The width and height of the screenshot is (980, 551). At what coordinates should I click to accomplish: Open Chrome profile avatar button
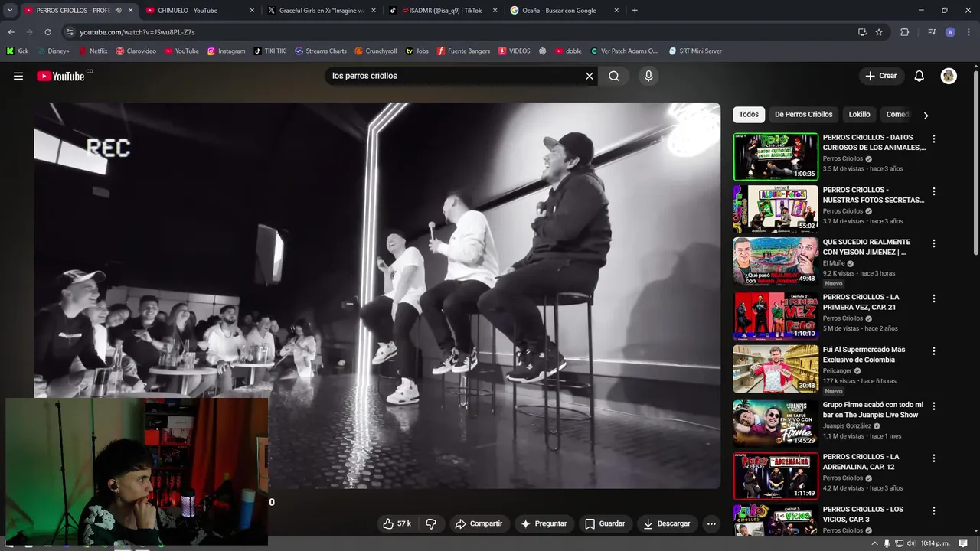pyautogui.click(x=950, y=32)
